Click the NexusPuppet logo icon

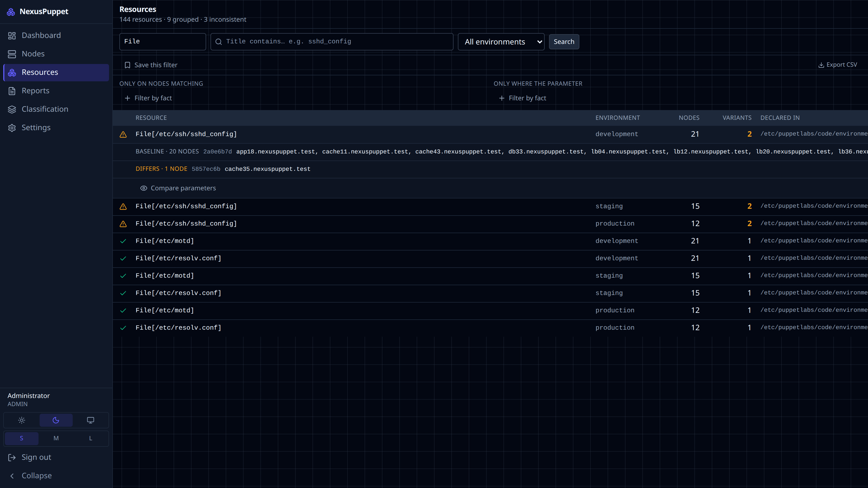coord(11,12)
